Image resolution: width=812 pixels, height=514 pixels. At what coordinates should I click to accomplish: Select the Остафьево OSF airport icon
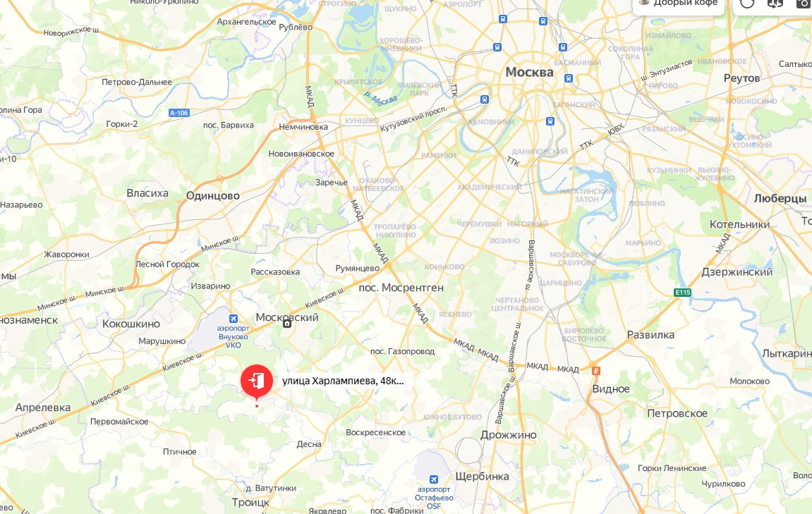pos(434,479)
